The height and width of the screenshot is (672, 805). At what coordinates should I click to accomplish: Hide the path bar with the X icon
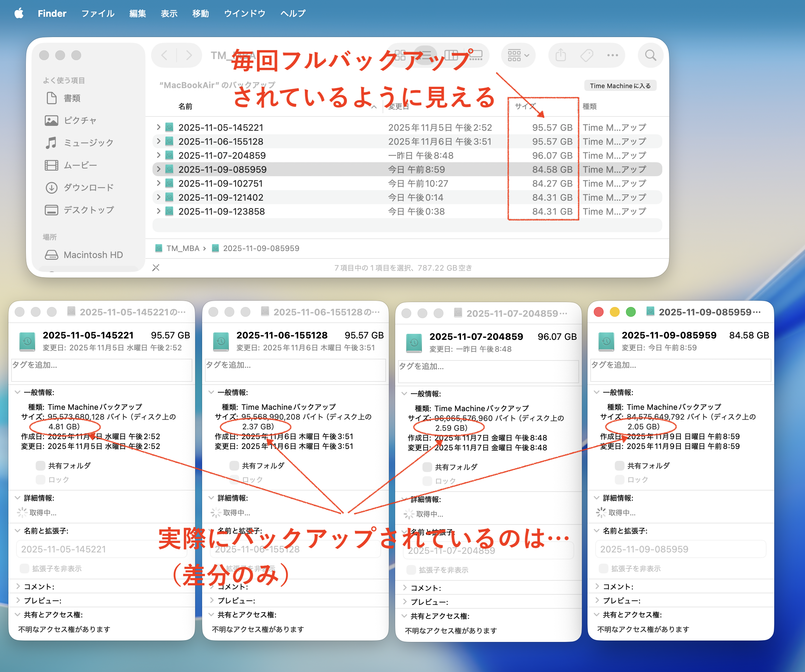point(156,267)
